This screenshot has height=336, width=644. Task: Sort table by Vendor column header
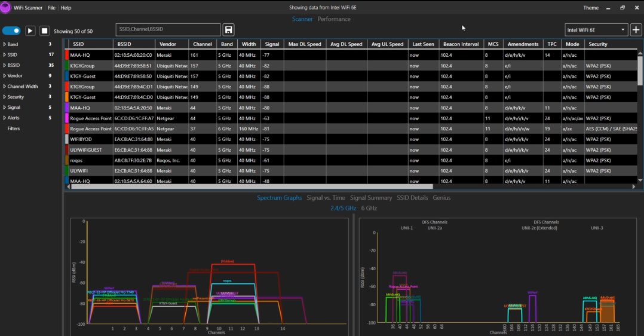(x=171, y=44)
